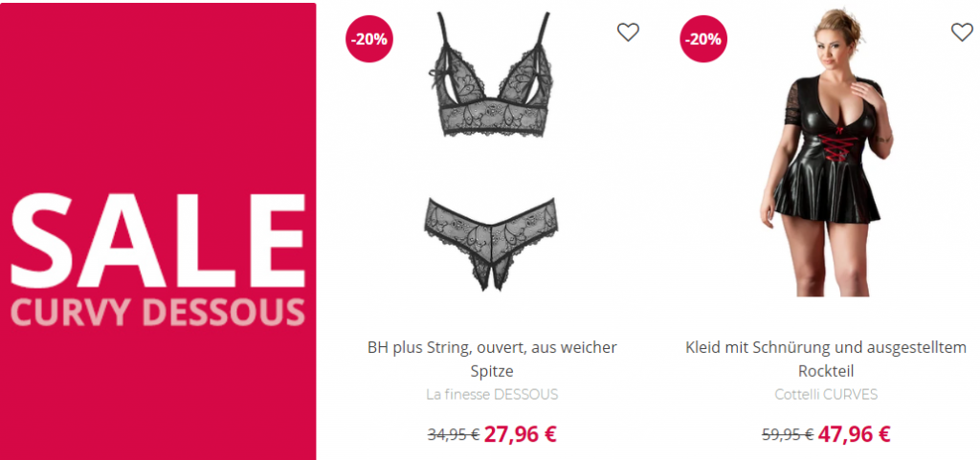Add the lace BH plus String set to wishlist
The height and width of the screenshot is (460, 980).
[628, 32]
